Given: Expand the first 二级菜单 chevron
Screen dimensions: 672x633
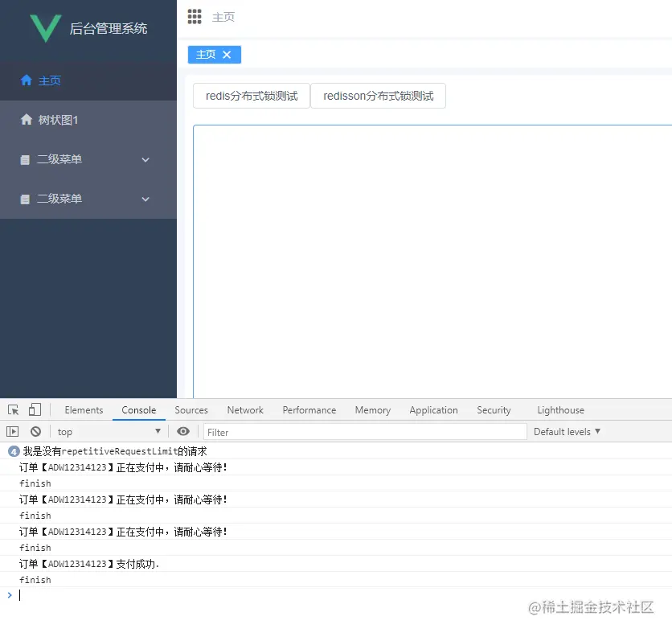Looking at the screenshot, I should pyautogui.click(x=145, y=160).
